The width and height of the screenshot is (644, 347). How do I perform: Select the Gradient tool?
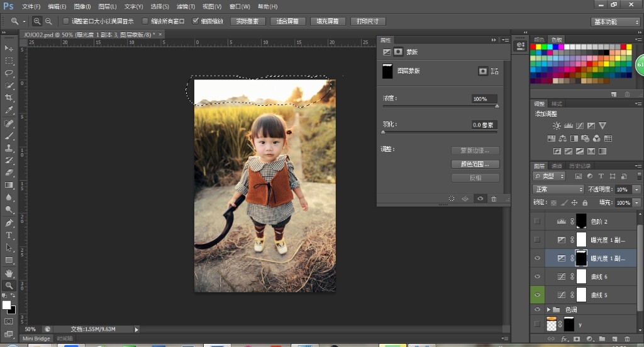pos(9,185)
